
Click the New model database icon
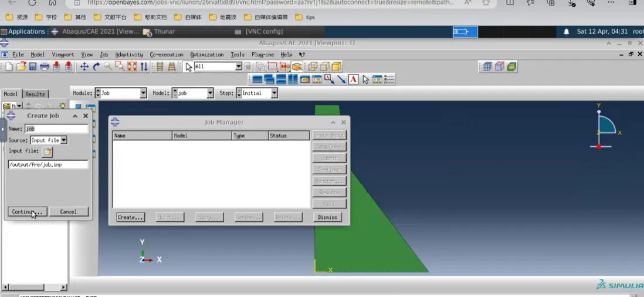tap(9, 66)
